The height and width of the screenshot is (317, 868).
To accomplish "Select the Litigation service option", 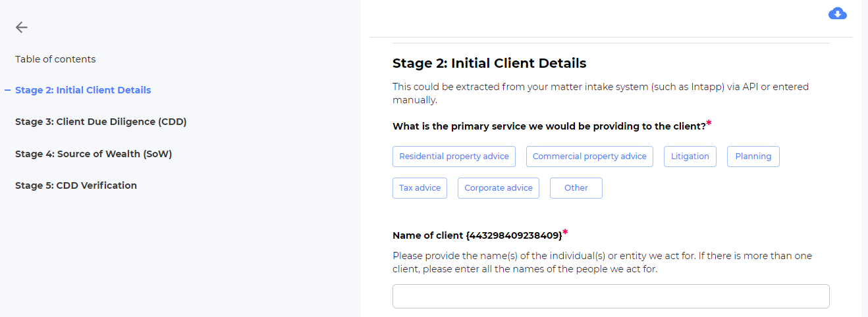I will [x=690, y=157].
